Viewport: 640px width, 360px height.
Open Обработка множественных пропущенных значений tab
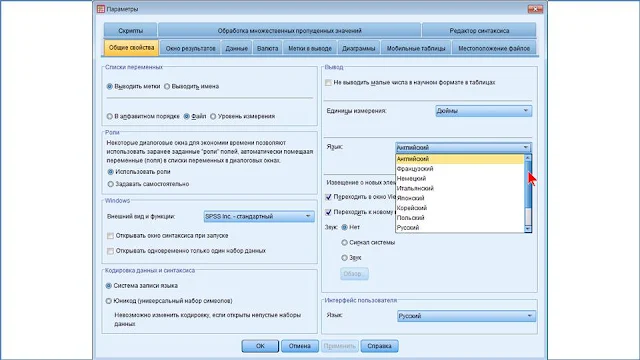pos(289,31)
